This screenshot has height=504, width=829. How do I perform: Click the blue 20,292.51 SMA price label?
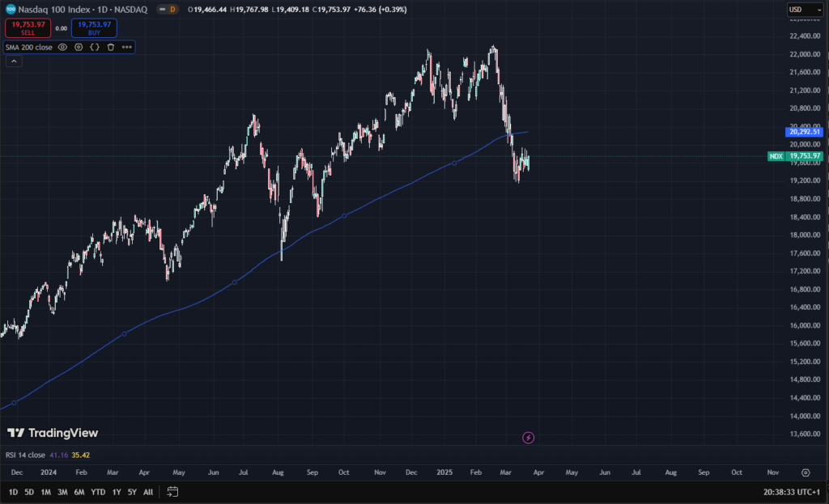coord(804,132)
